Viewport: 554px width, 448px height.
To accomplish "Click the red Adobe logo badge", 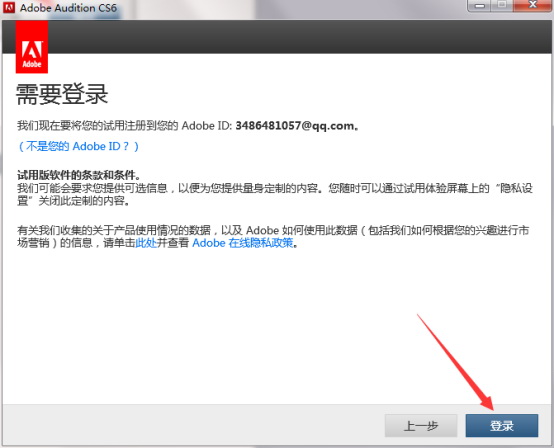I will point(32,47).
